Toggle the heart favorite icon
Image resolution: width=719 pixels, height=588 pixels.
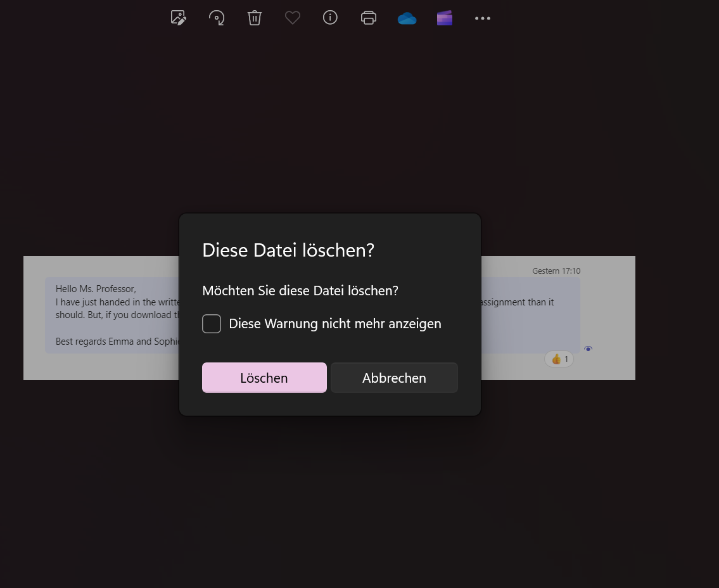292,18
